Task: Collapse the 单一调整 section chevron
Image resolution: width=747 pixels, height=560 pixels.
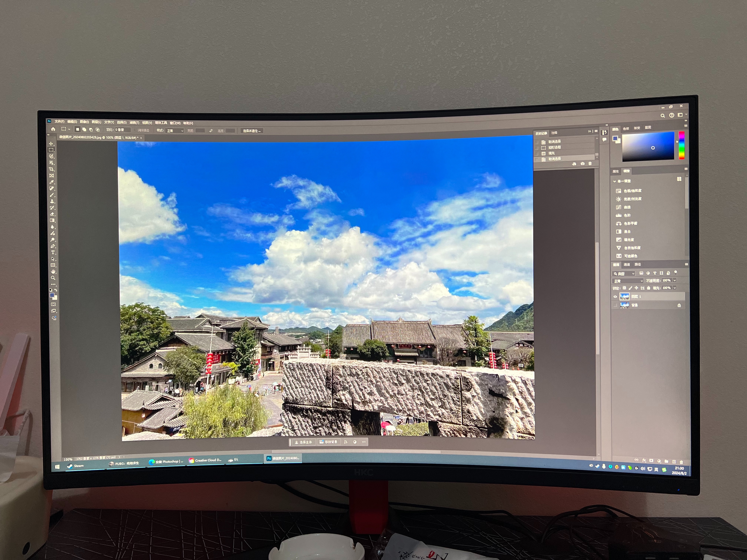Action: (614, 182)
